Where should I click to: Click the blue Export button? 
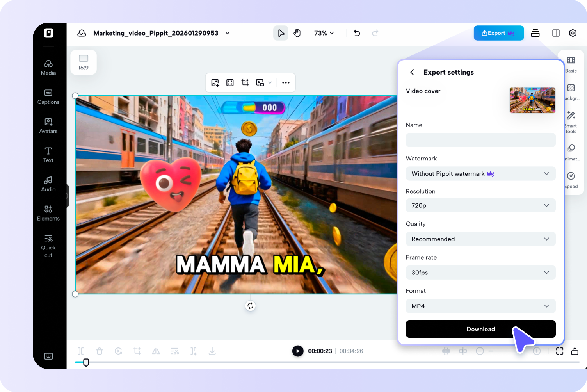pyautogui.click(x=499, y=33)
